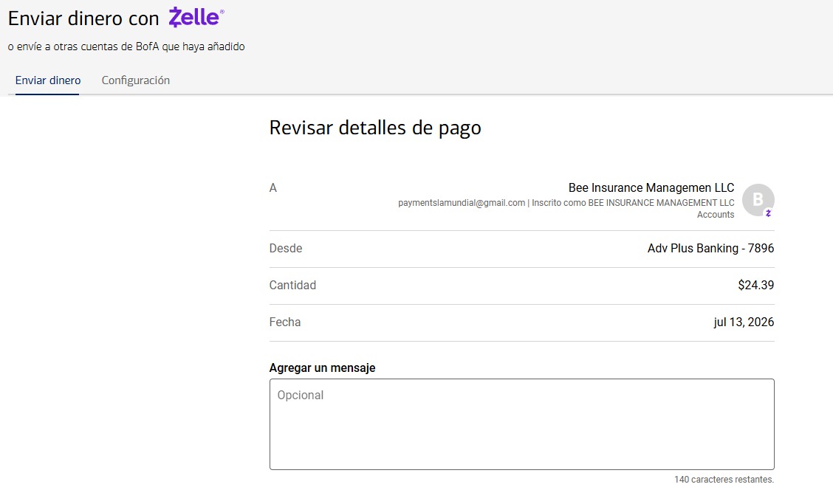Switch to the Enviar dinero tab
This screenshot has height=504, width=833.
(48, 80)
